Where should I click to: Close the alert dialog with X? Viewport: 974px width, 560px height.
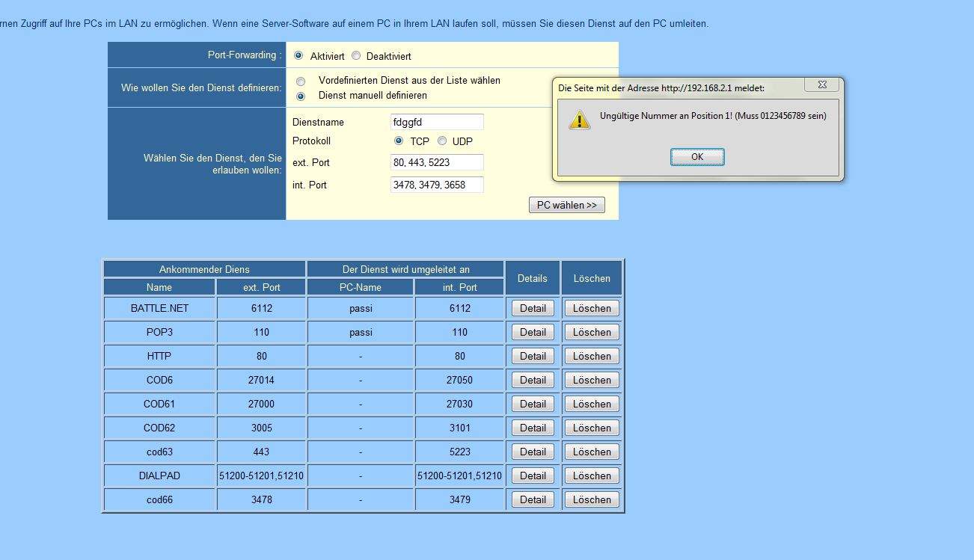coord(821,85)
